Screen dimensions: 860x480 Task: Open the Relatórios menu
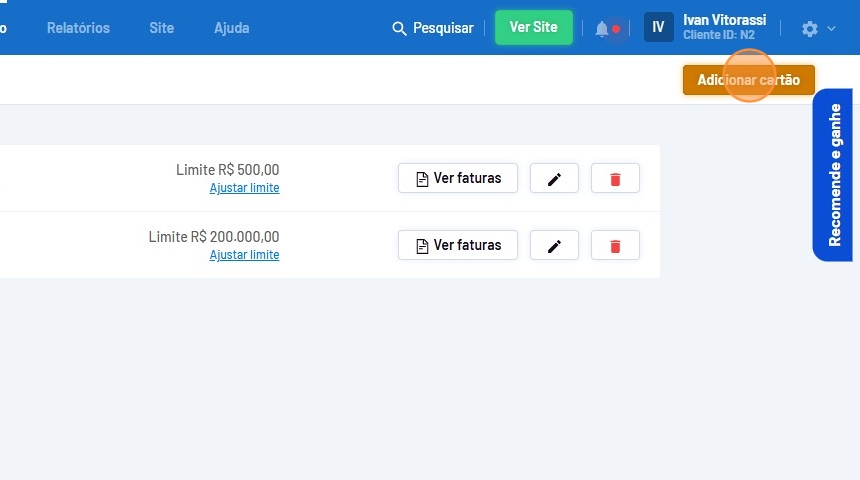(78, 28)
